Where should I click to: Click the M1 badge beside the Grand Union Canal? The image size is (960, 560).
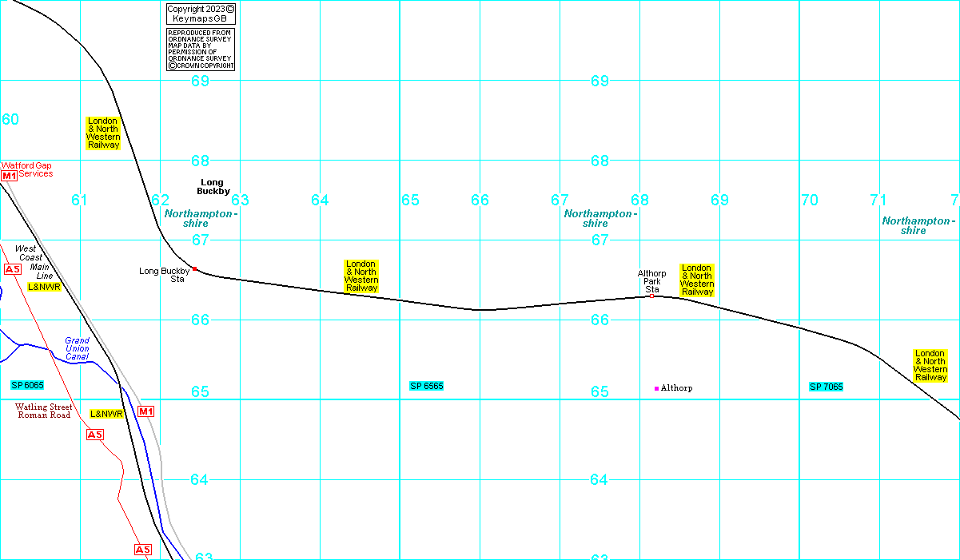point(145,411)
